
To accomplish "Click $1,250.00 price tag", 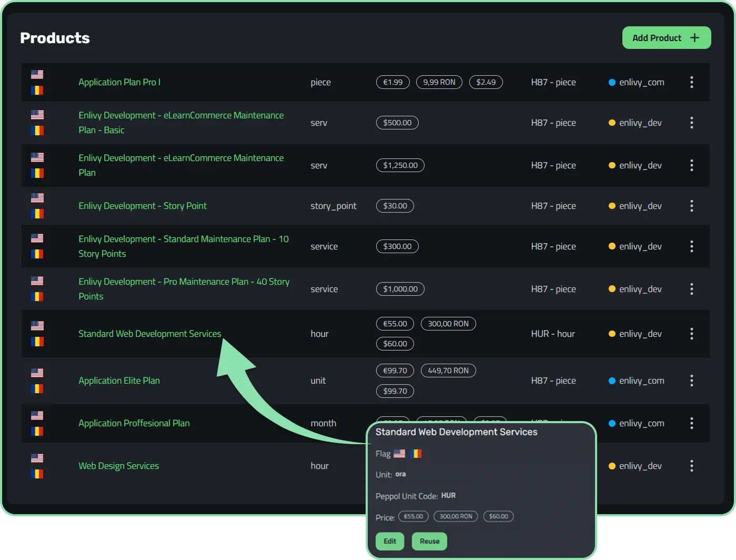I will coord(400,165).
